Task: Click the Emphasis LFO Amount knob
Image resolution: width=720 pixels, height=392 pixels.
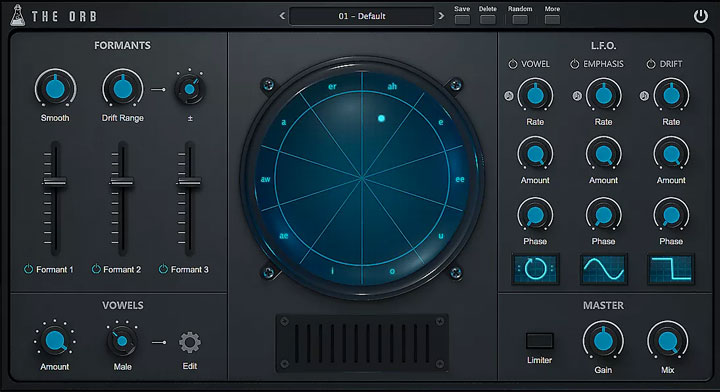Action: [x=603, y=154]
